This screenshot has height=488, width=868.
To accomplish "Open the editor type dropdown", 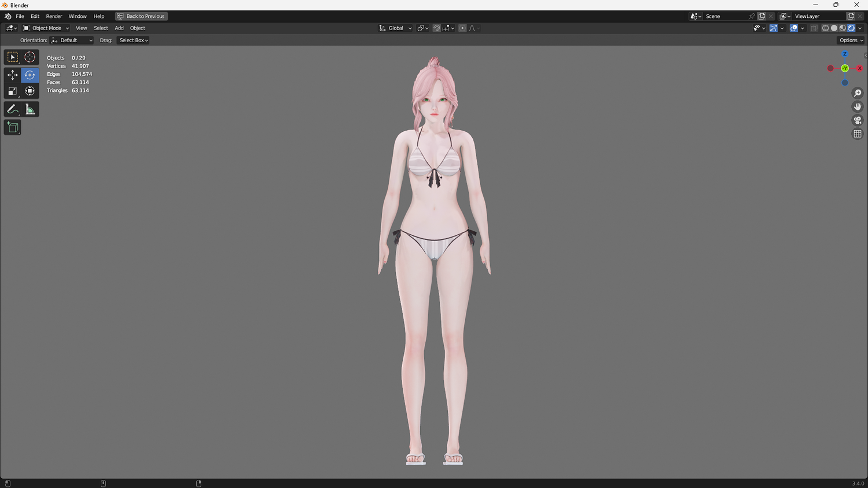I will (11, 28).
